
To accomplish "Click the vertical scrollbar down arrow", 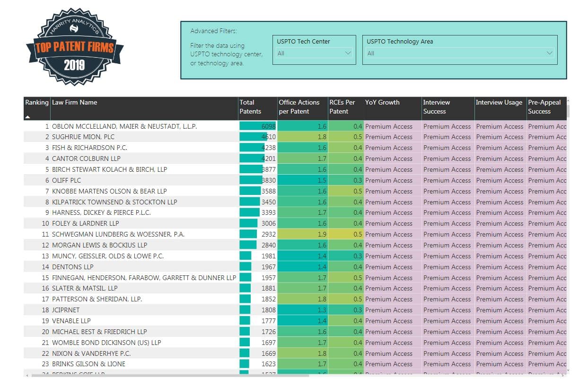I will pyautogui.click(x=568, y=370).
